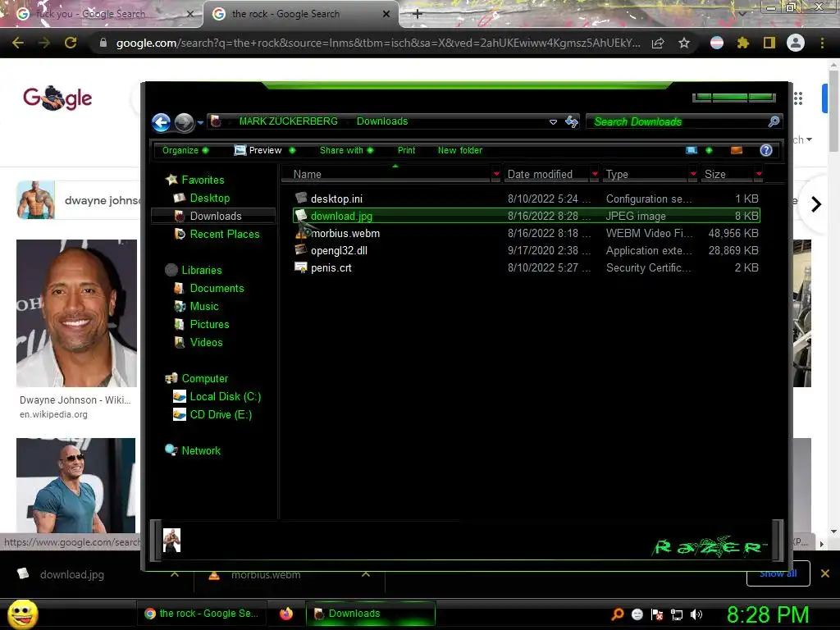The height and width of the screenshot is (630, 840).
Task: Change the view using the views icon
Action: [x=692, y=151]
